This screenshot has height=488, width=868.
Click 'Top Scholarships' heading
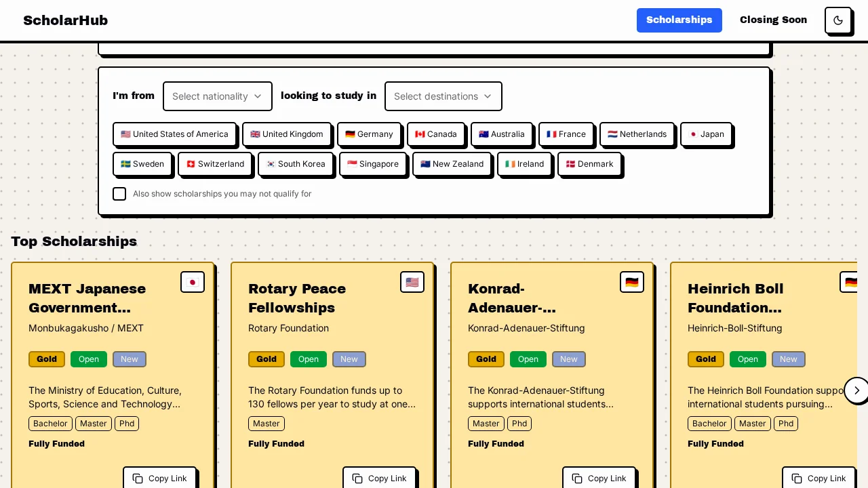(x=74, y=241)
